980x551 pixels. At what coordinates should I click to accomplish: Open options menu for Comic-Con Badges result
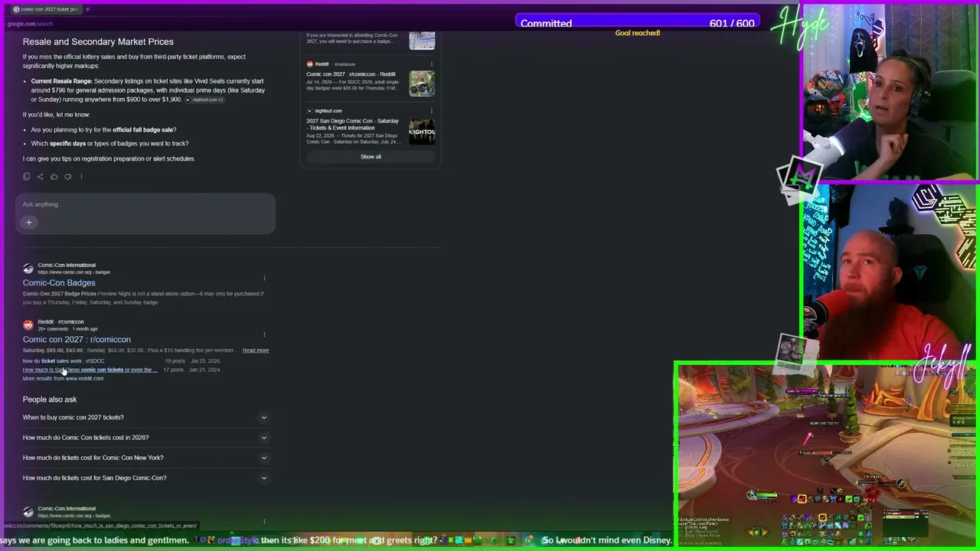tap(264, 278)
